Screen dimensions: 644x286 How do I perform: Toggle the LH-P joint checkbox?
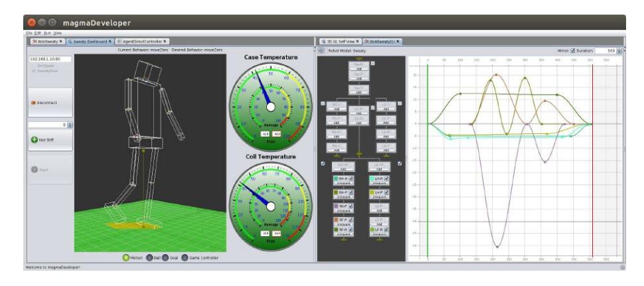click(x=386, y=192)
